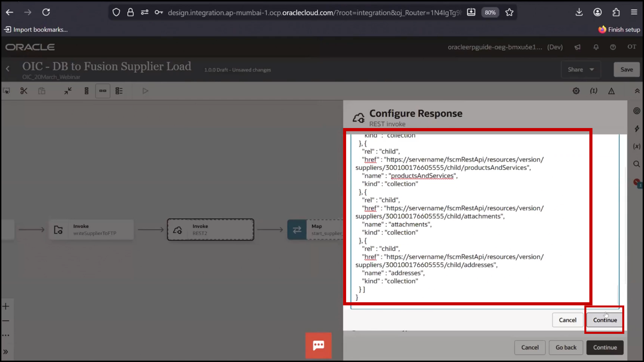Viewport: 644px width, 362px height.
Task: Open the invokes lightning icon in side rail
Action: tap(637, 129)
